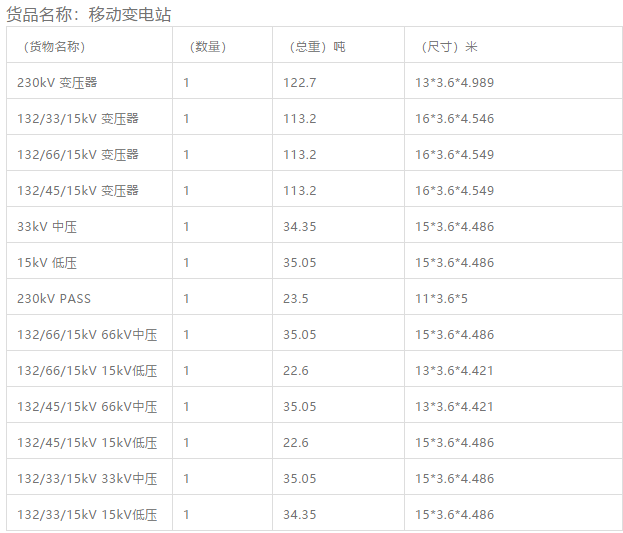The image size is (623, 533).
Task: Select the 132/66/15kV 66kV中压 name cell
Action: tap(87, 335)
